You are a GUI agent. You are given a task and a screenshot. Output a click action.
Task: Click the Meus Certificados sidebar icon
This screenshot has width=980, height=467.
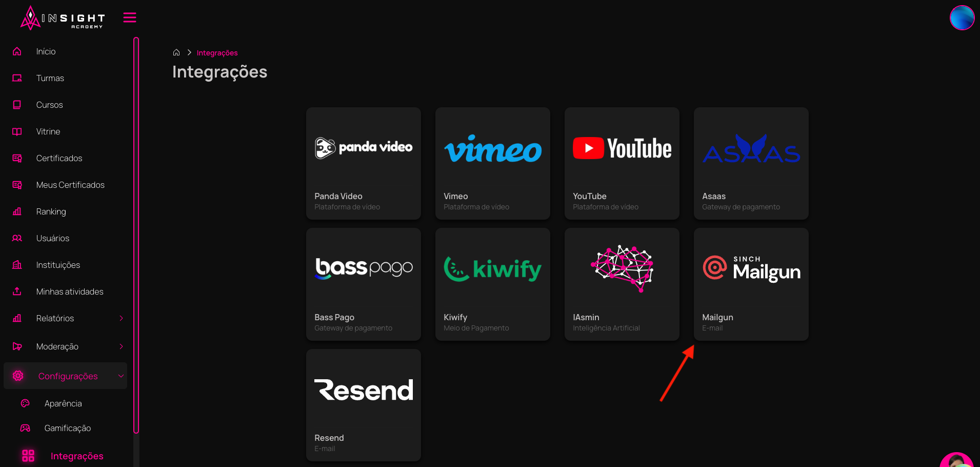pos(17,185)
